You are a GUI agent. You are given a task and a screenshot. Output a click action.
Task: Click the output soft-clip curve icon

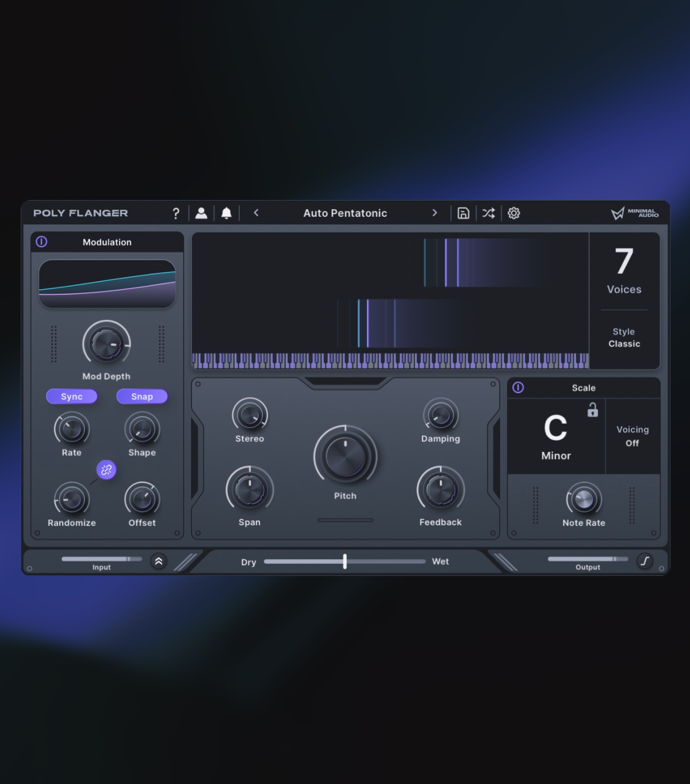(x=645, y=561)
